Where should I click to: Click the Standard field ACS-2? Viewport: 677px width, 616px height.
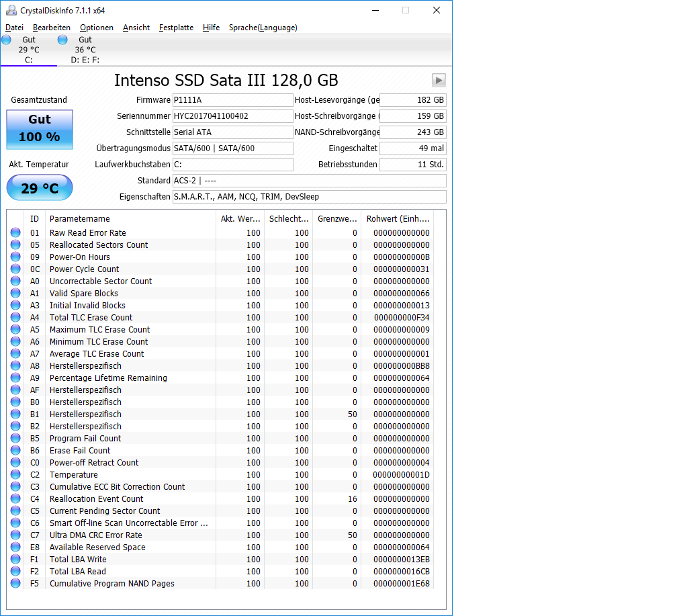pyautogui.click(x=309, y=181)
